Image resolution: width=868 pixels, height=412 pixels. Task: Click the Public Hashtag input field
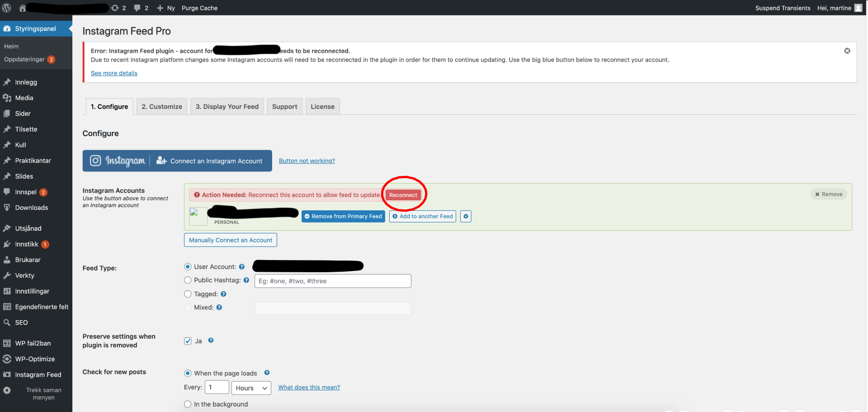click(x=333, y=281)
